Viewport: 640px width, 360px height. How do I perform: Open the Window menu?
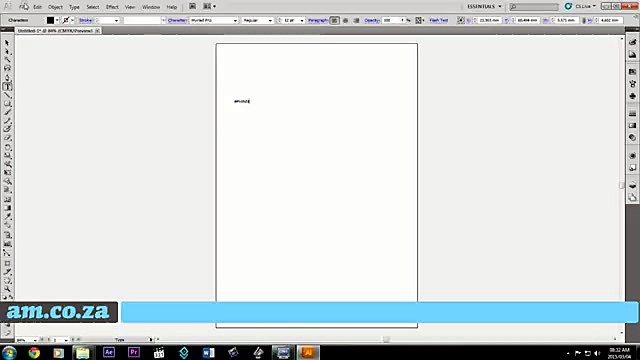151,7
